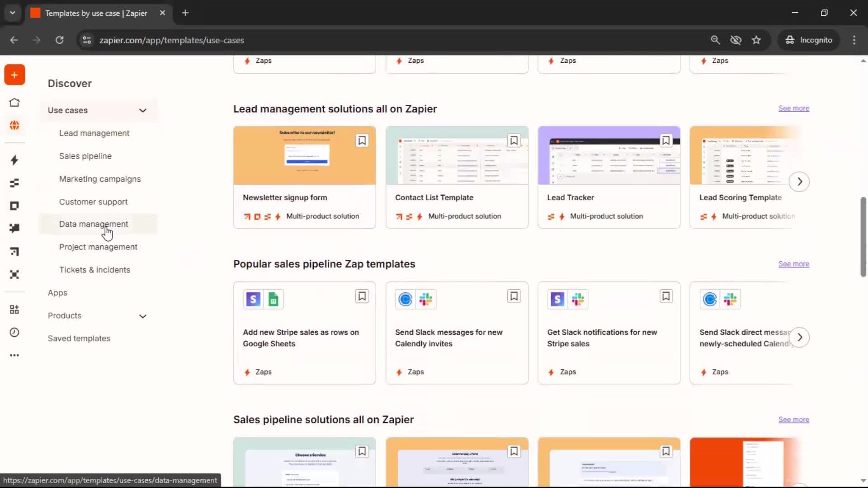
Task: Close the Templates by use case tab
Action: point(162,13)
